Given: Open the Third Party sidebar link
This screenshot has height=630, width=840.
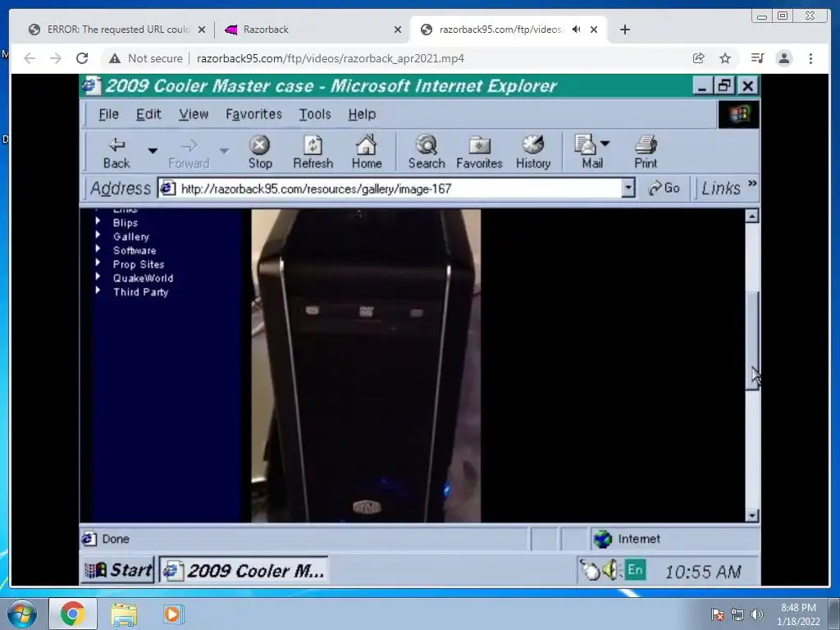Looking at the screenshot, I should (141, 292).
